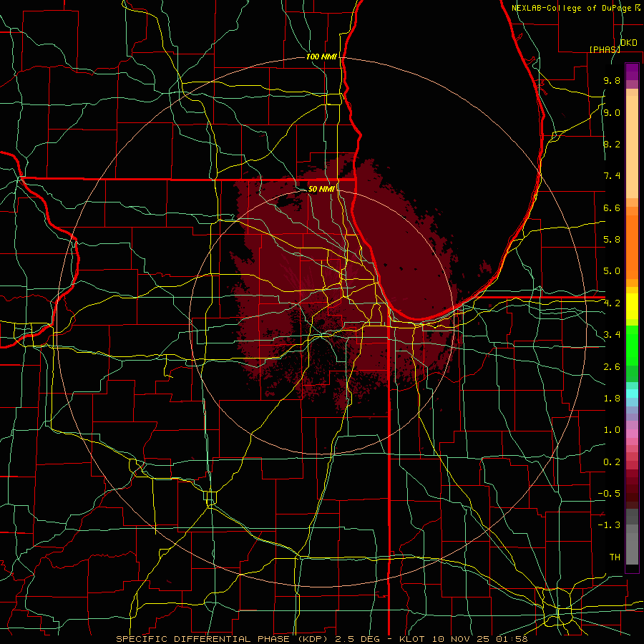644x644 pixels.
Task: Click the 5.0 scale value
Action: 612,271
